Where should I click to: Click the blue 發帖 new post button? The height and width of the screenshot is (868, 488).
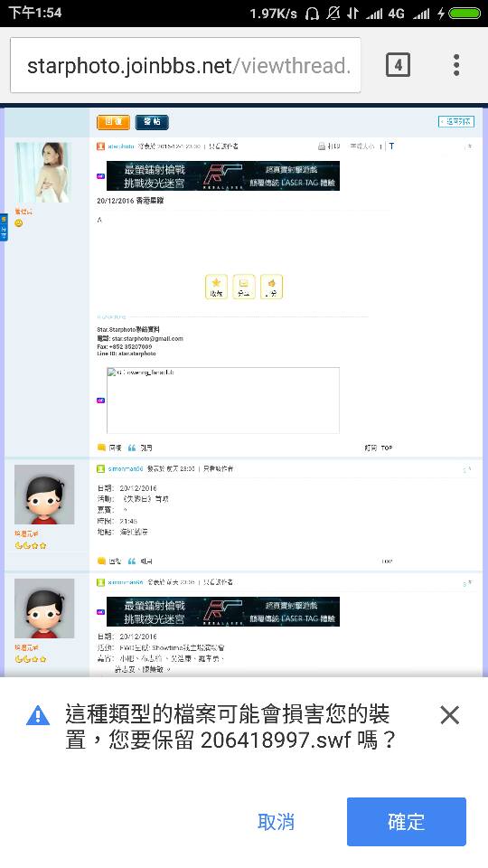point(152,122)
